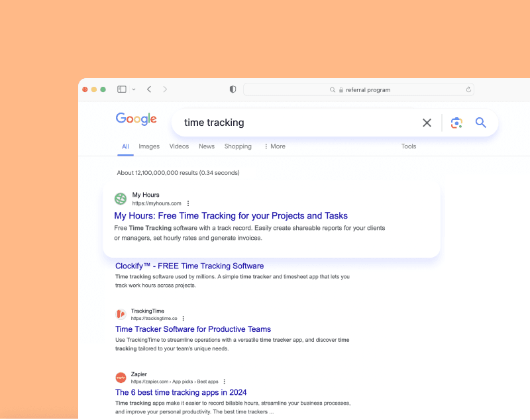The height and width of the screenshot is (420, 530).
Task: Select the All results tab
Action: [125, 146]
